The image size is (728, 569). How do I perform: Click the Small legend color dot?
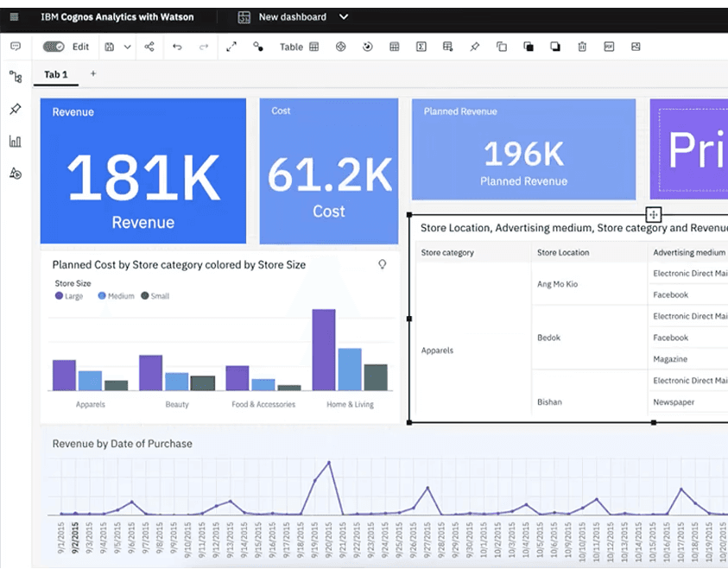pos(145,295)
